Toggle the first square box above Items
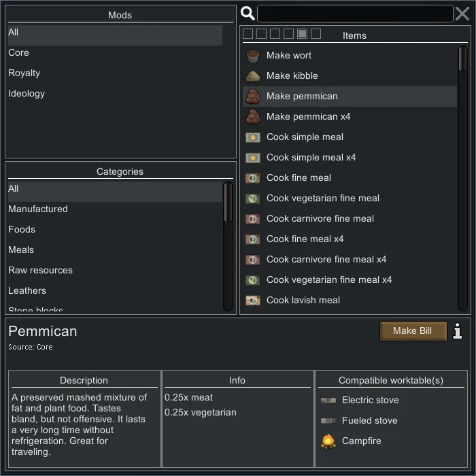Screen dimensions: 476x476 [x=248, y=34]
